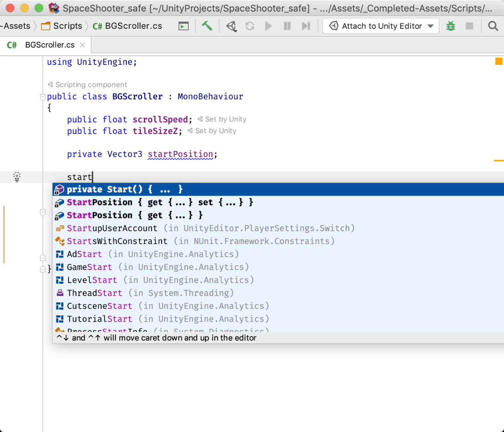
Task: Select ThreadStart completion suggestion
Action: coord(94,293)
